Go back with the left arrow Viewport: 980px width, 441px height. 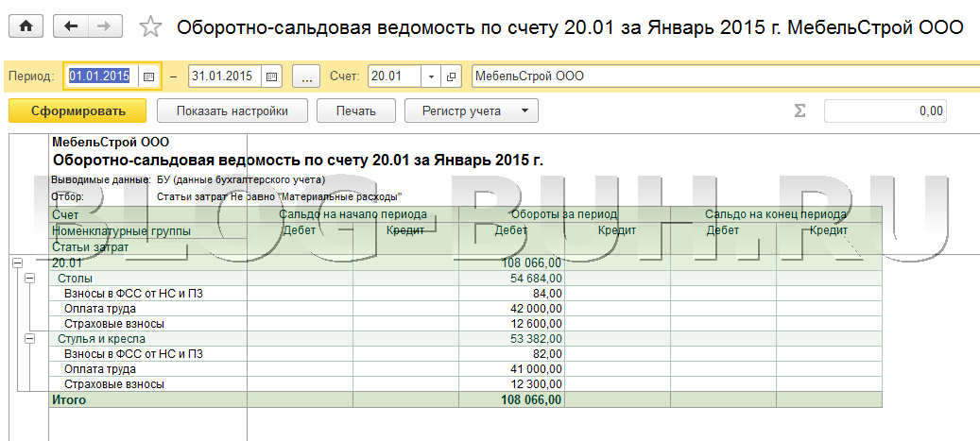pos(72,26)
